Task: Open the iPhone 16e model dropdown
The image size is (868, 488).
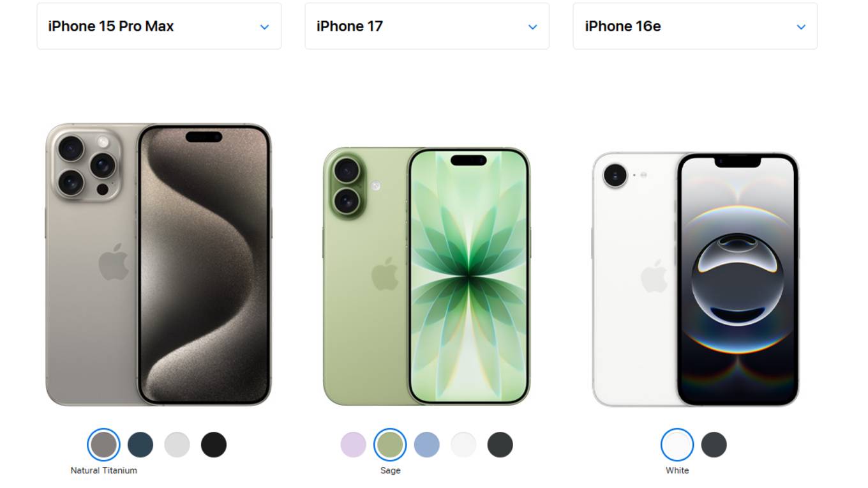Action: (x=695, y=26)
